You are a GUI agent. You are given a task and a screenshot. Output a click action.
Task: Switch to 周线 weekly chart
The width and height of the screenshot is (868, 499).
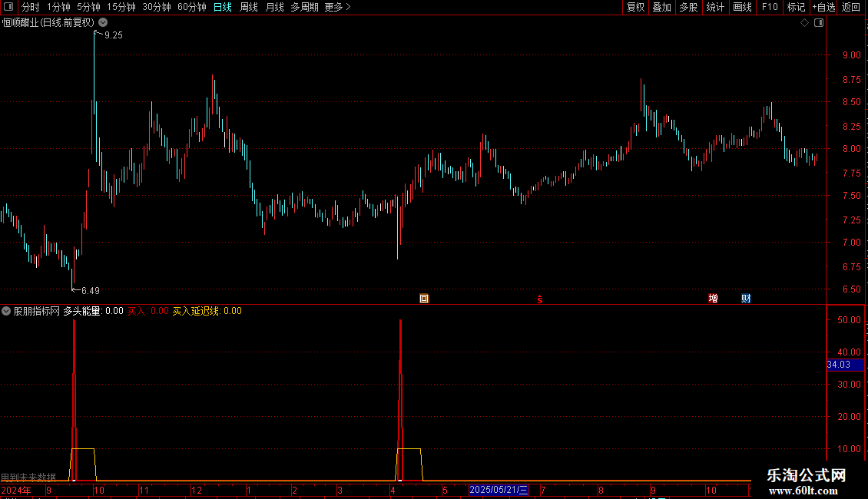pos(249,7)
